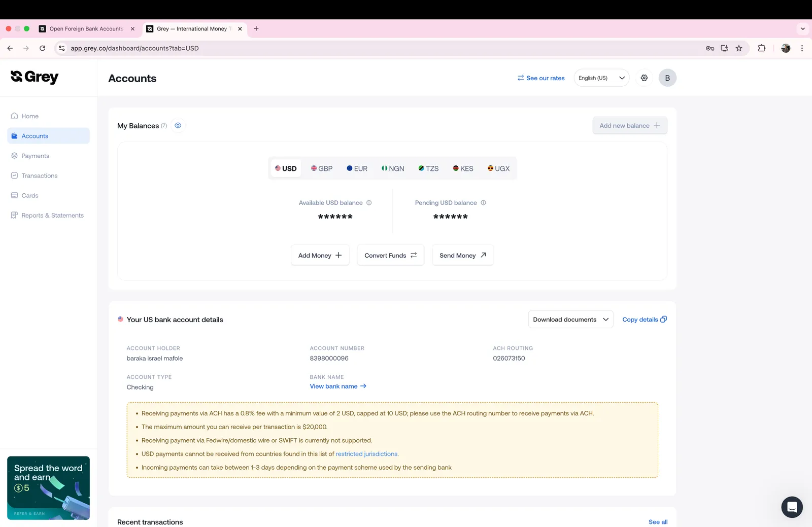Click the Checking account type value
Screen dimensions: 812x527
[140, 387]
